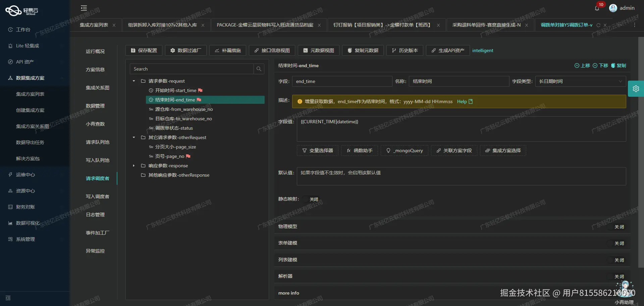
Task: Expand the 系统管理 sidebar menu
Action: click(x=35, y=239)
